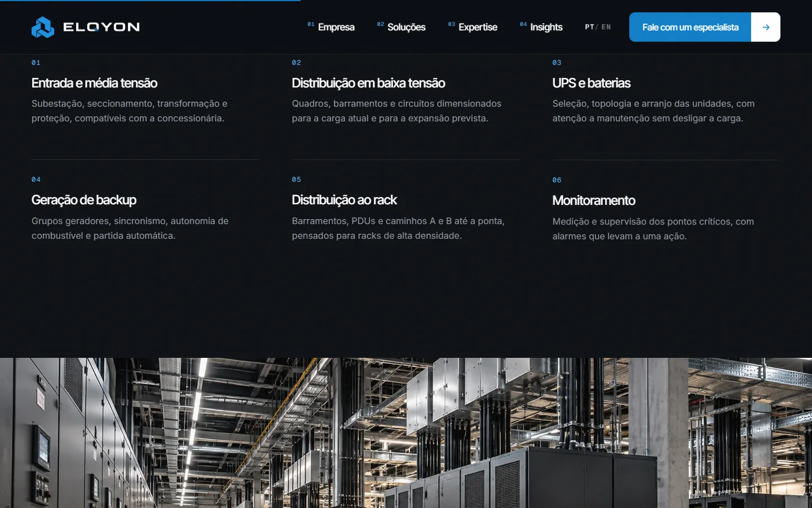This screenshot has height=508, width=812.
Task: Select the Distribuição em baixa tensão heading
Action: (x=368, y=83)
